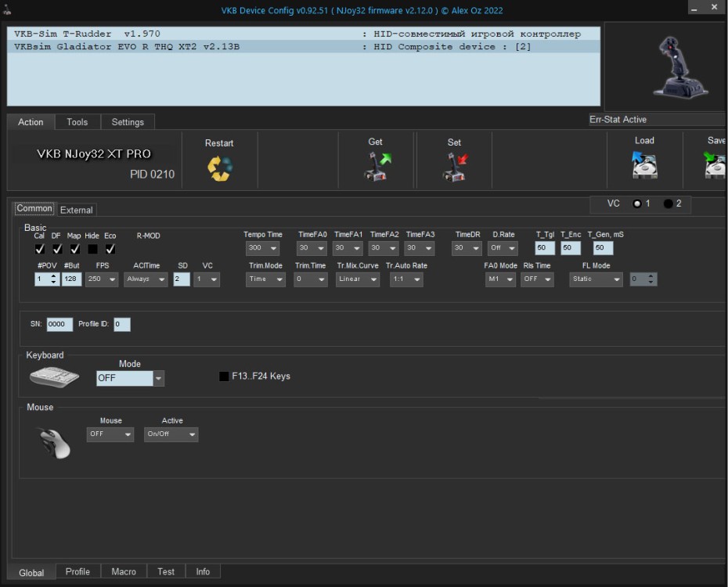Click the keyboard icon in Keyboard section
Image resolution: width=728 pixels, height=587 pixels.
click(x=54, y=376)
